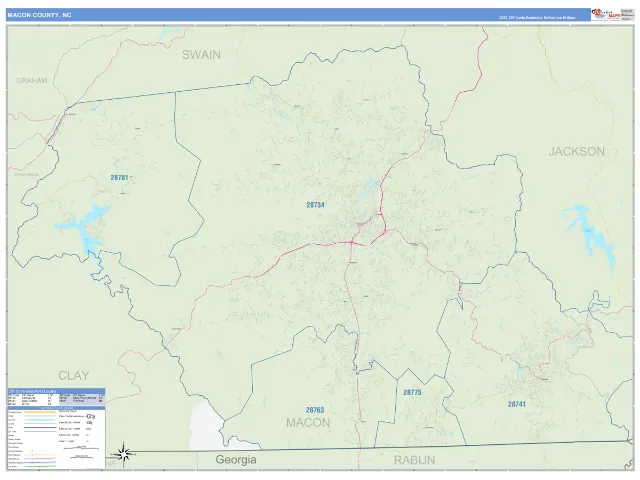
Task: Select ZIP code label 28734
Action: (x=315, y=205)
